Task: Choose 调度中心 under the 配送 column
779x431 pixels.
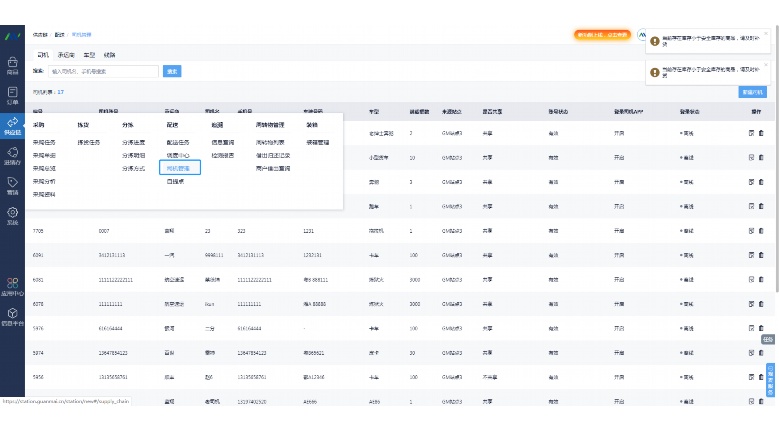Action: 178,155
